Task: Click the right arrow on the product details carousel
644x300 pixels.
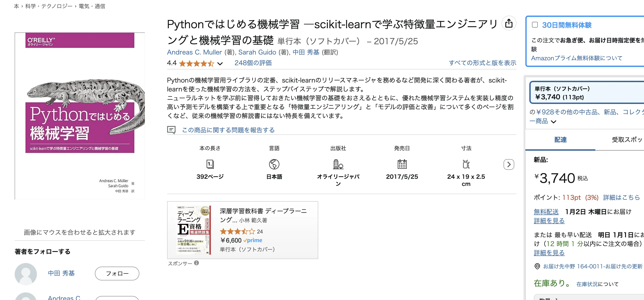Action: (509, 164)
